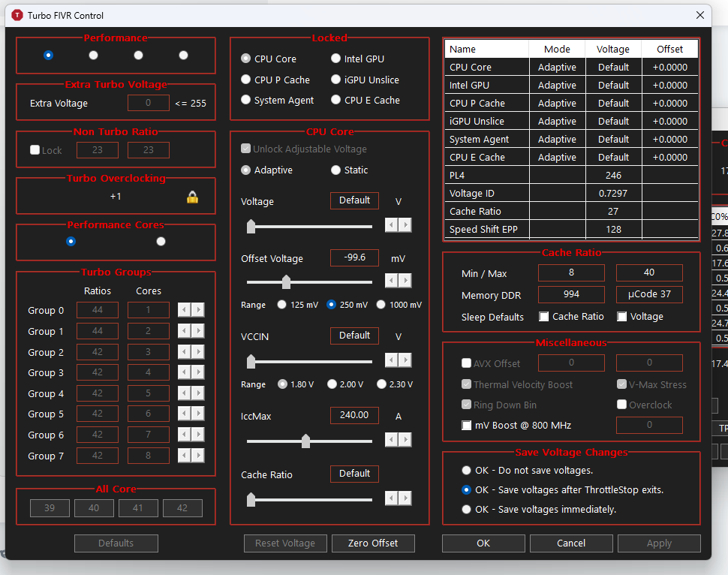This screenshot has height=575, width=728.
Task: Click the μCode 37 field
Action: tap(649, 294)
